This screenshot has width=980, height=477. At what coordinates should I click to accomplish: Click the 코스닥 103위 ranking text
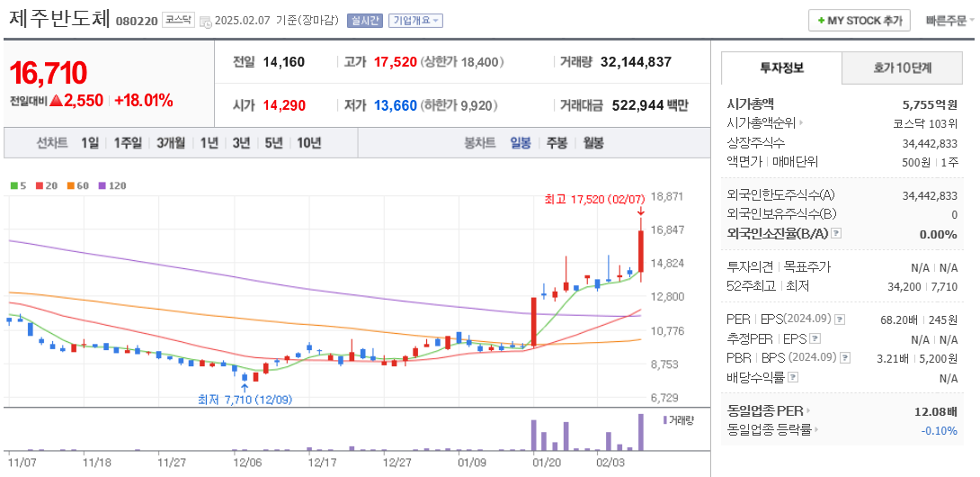(x=926, y=123)
